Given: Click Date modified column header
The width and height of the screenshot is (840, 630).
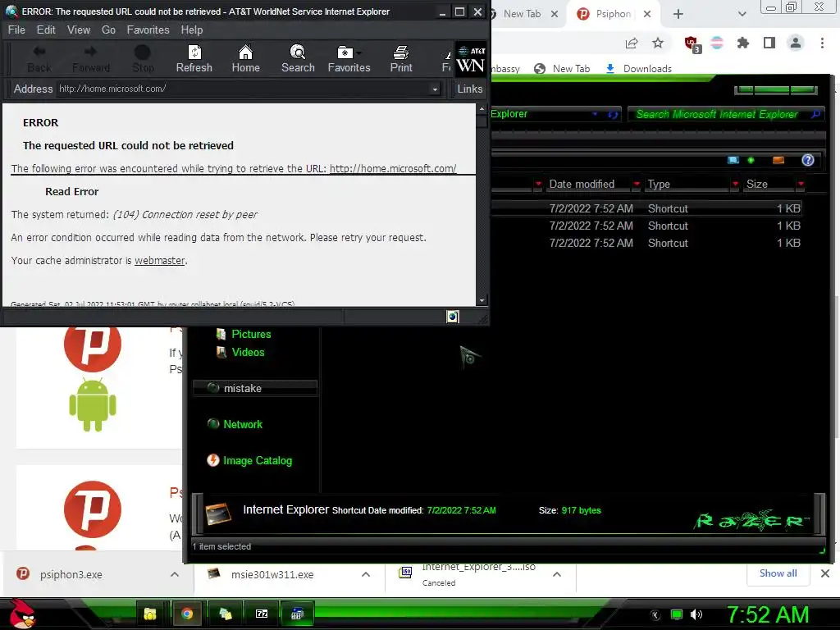Looking at the screenshot, I should (x=582, y=184).
